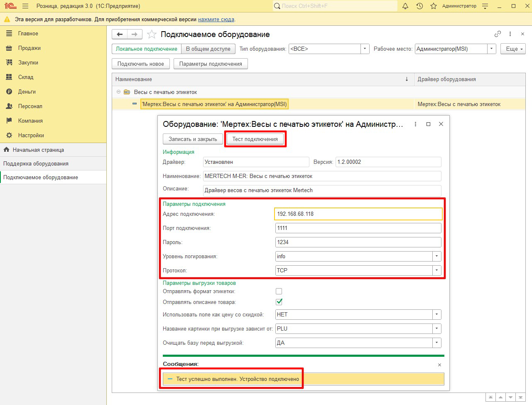This screenshot has width=532, height=405.
Task: Open the main hamburger menu icon
Action: (x=25, y=6)
